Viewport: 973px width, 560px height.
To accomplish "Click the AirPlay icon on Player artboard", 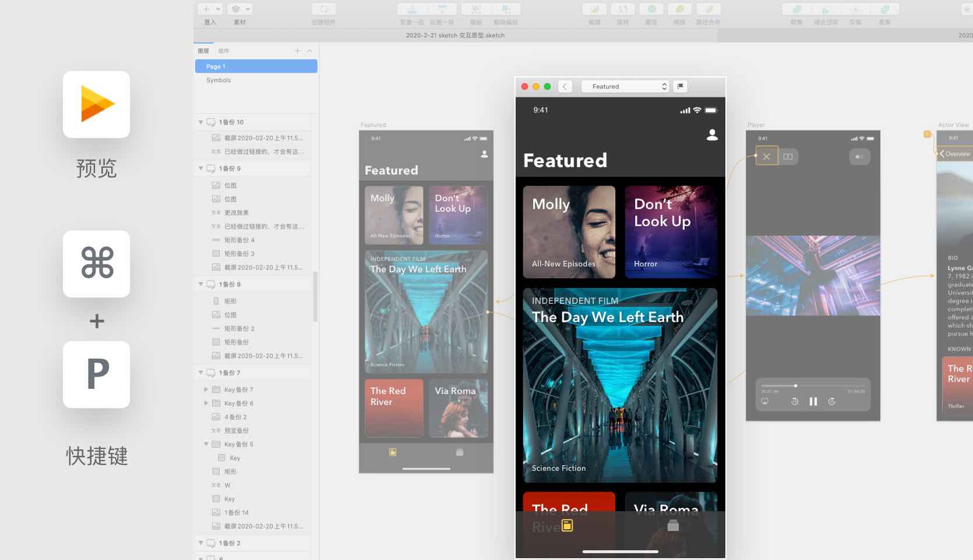I will click(x=765, y=402).
